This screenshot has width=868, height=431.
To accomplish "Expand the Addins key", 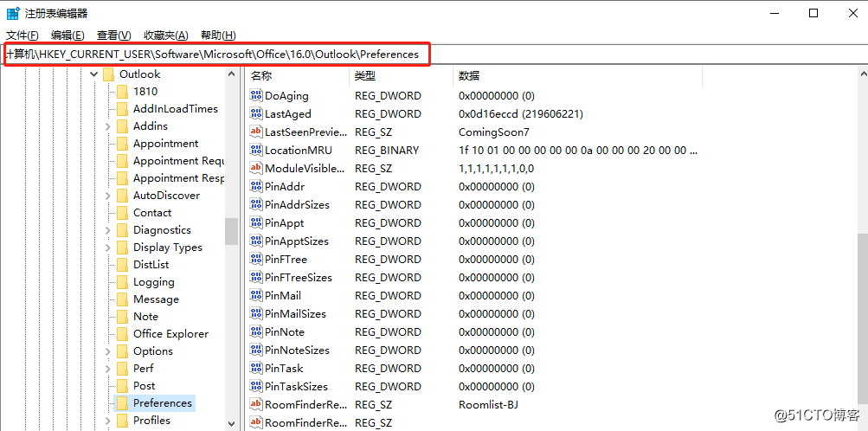I will (x=107, y=126).
